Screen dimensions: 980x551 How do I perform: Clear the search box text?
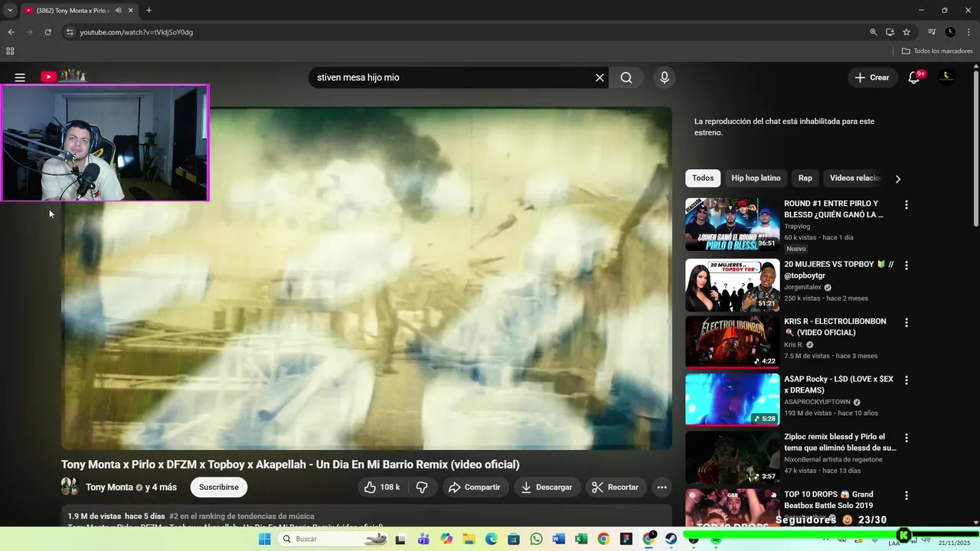pos(599,77)
